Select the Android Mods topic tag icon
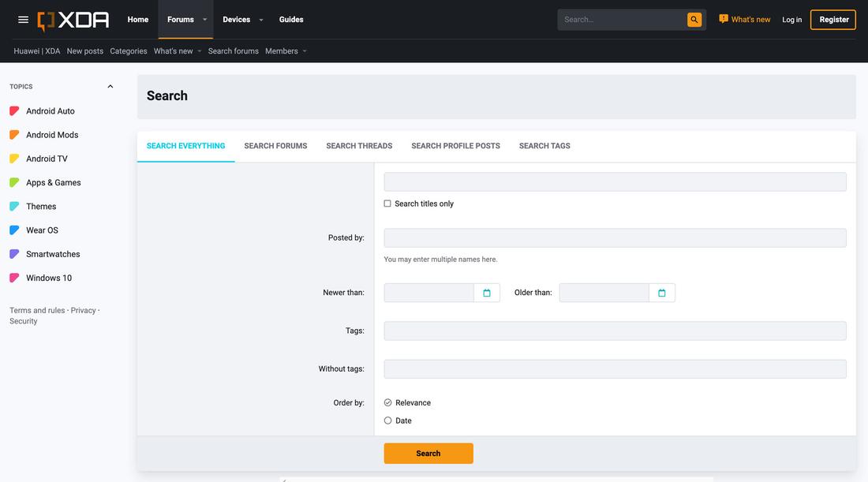Image resolution: width=868 pixels, height=482 pixels. [13, 134]
